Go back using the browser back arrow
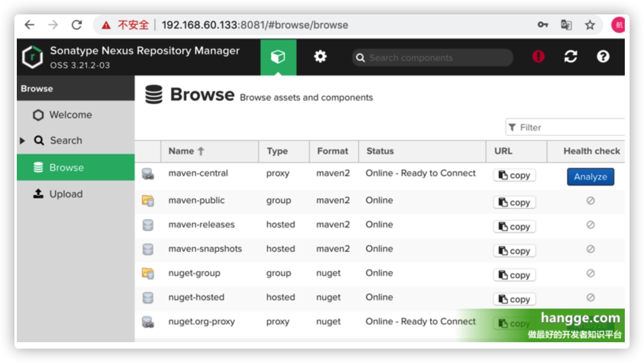 [30, 25]
